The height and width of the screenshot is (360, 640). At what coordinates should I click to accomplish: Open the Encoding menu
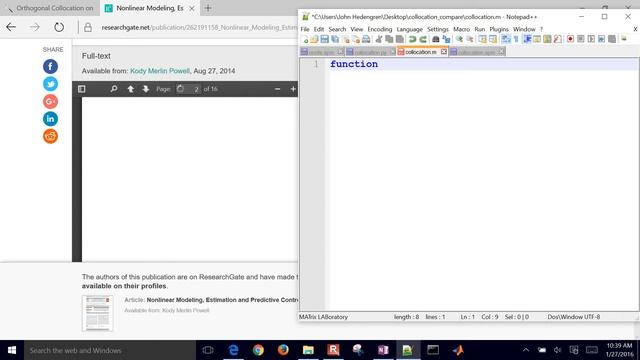pyautogui.click(x=380, y=29)
